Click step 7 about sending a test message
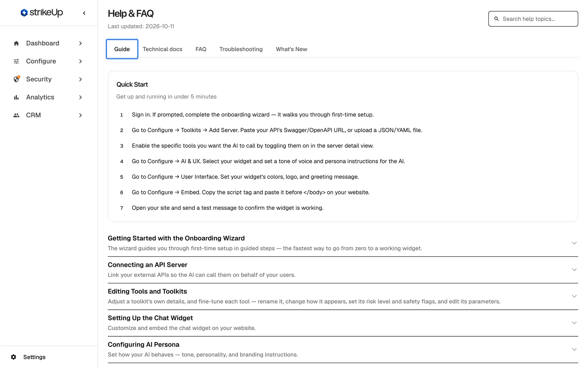 227,208
